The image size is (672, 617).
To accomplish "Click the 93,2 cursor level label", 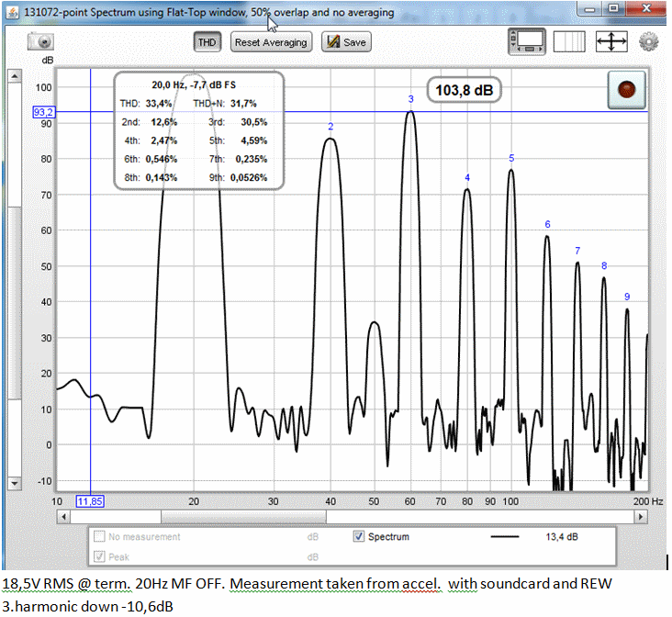I will pyautogui.click(x=44, y=112).
